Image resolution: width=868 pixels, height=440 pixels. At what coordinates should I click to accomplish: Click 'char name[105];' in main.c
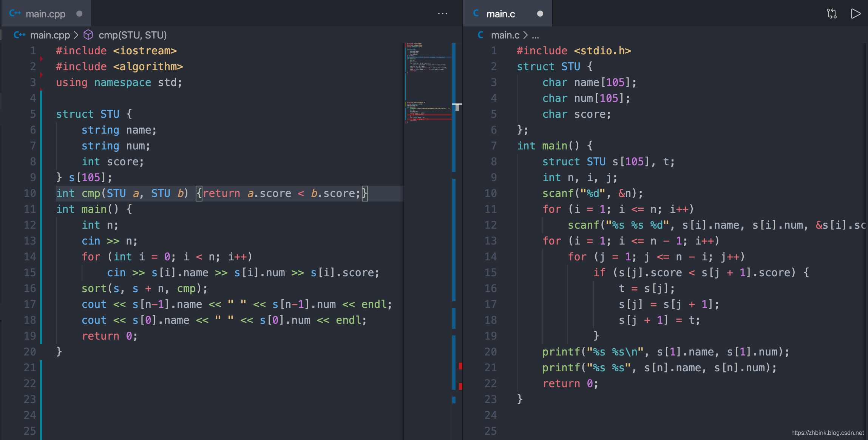click(x=590, y=82)
